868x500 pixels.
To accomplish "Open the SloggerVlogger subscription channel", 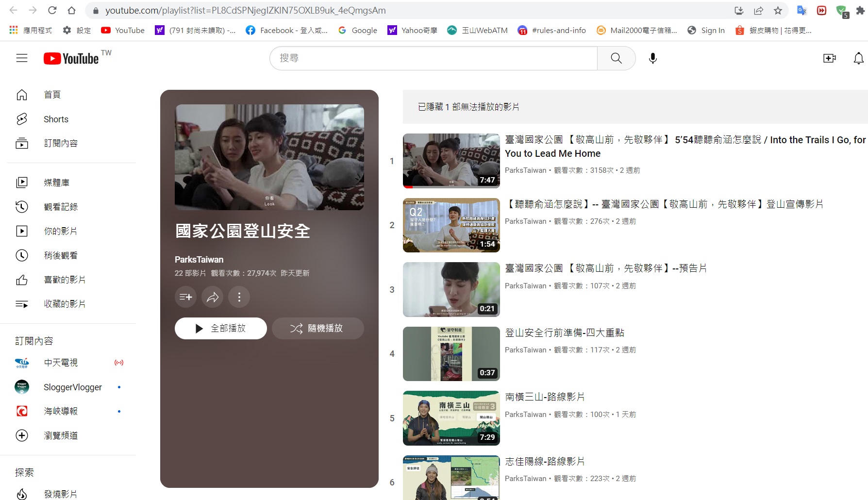I will point(73,387).
